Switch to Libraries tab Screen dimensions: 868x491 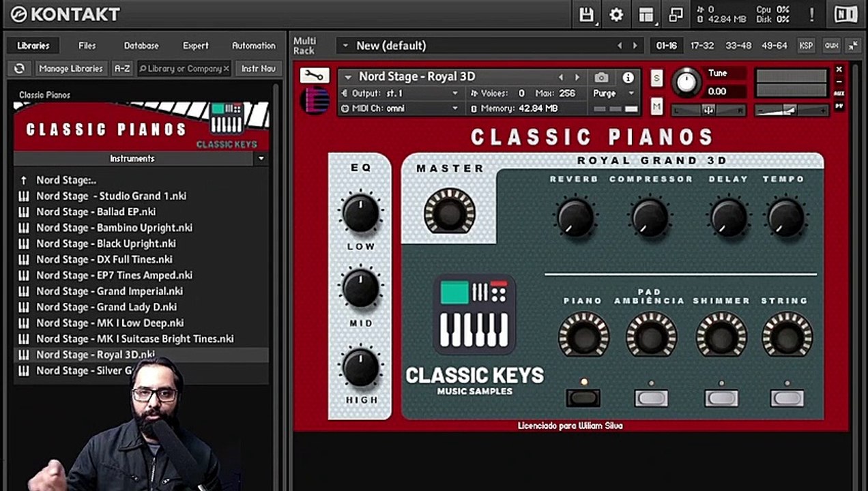coord(33,46)
